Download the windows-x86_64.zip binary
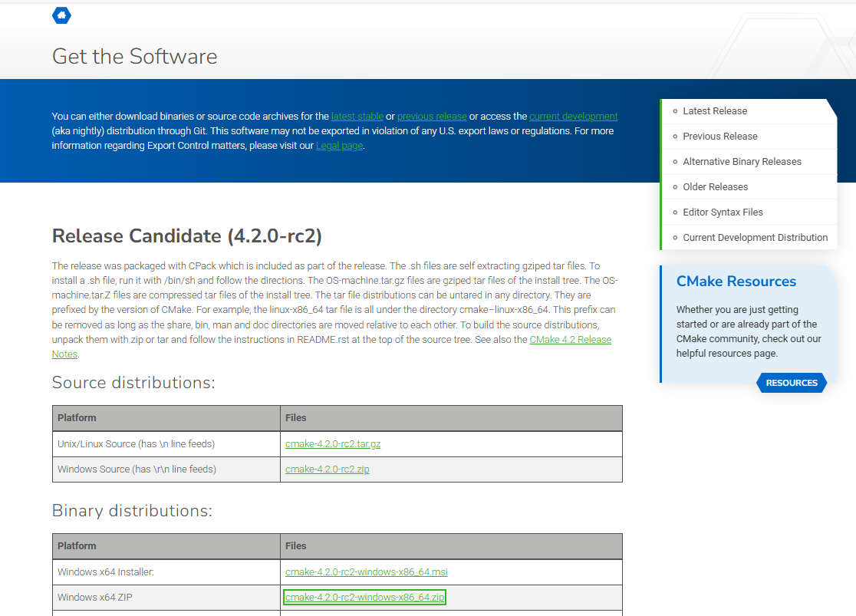Image resolution: width=856 pixels, height=616 pixels. tap(364, 598)
